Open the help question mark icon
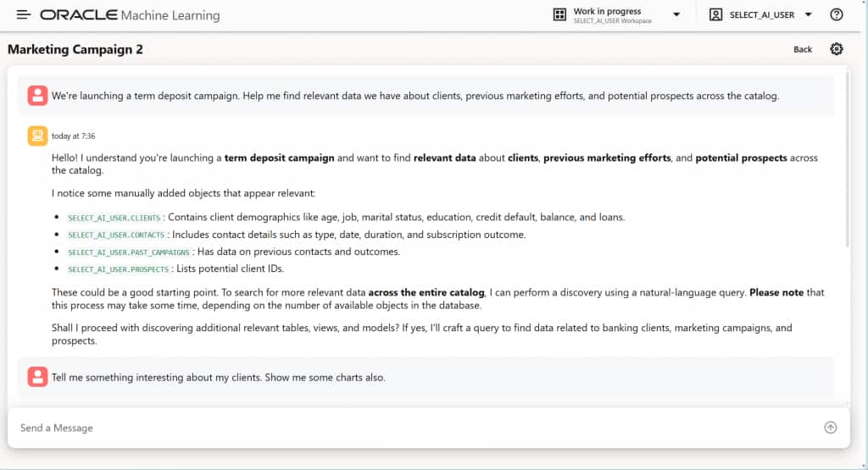The height and width of the screenshot is (470, 868). [837, 14]
